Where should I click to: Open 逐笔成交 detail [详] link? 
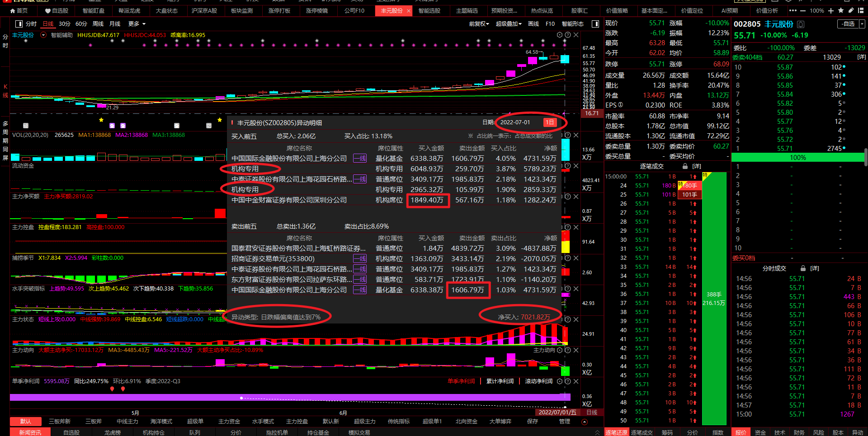coord(697,166)
